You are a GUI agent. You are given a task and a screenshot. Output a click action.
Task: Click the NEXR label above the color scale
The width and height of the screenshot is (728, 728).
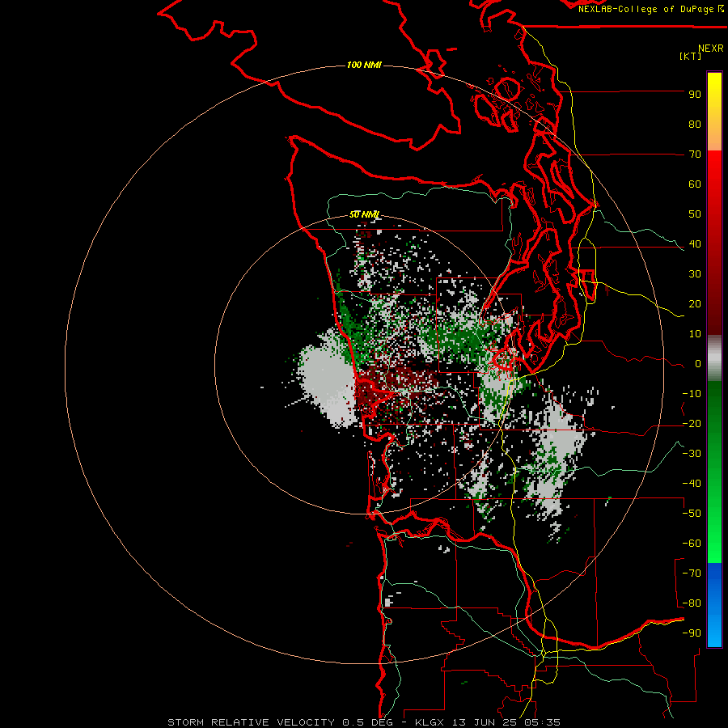[x=710, y=49]
